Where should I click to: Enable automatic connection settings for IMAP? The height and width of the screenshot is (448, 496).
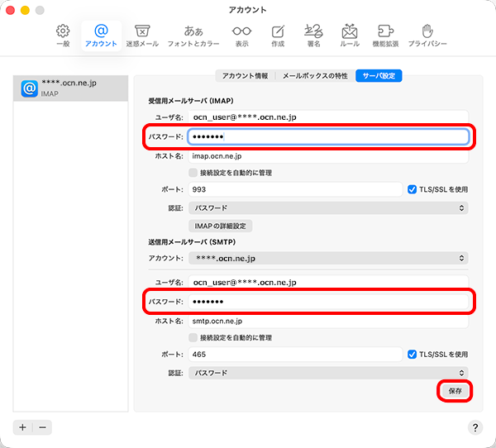click(x=193, y=173)
